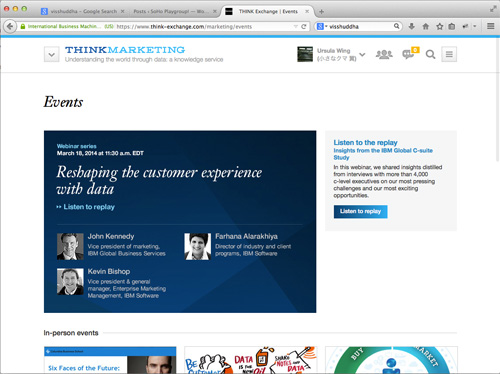Click Ursula Wing's profile avatar

(x=305, y=54)
